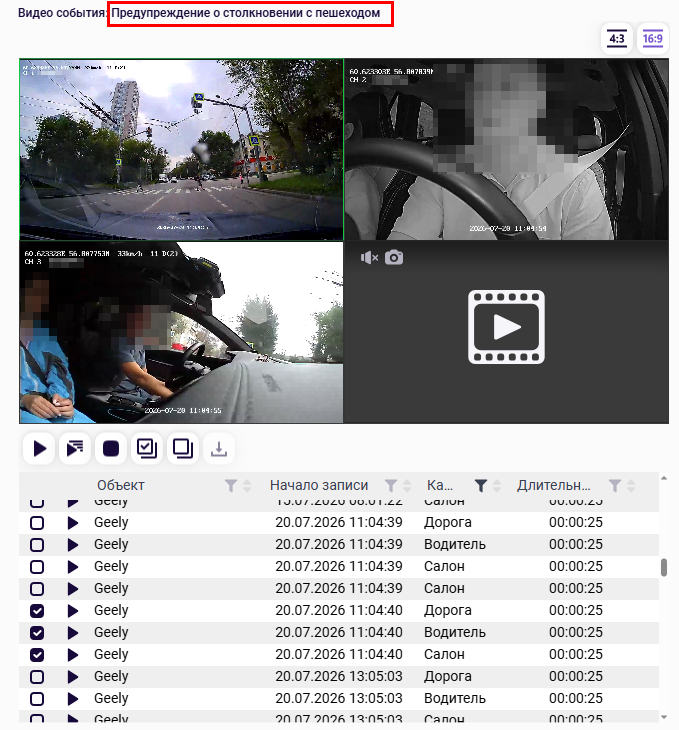Click the large film play placeholder

(506, 327)
